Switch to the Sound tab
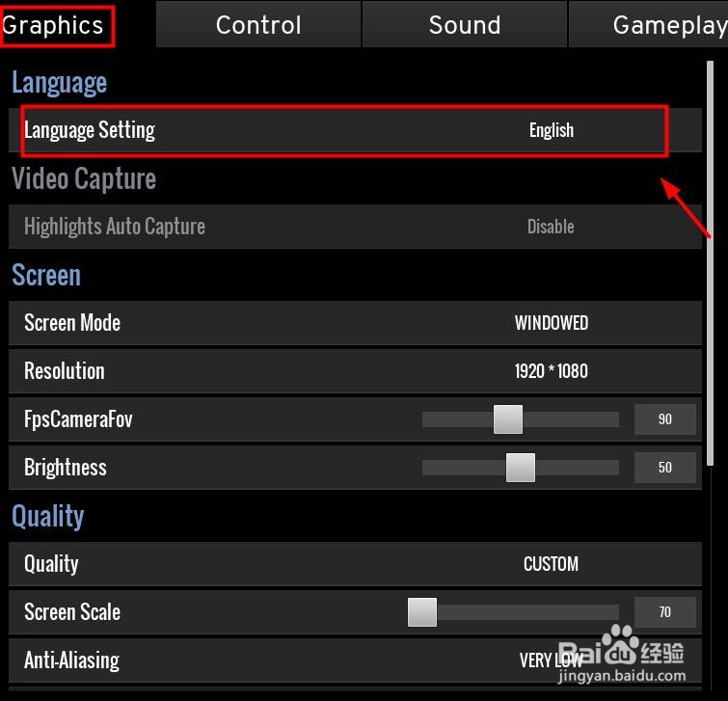Viewport: 728px width, 701px height. tap(465, 24)
